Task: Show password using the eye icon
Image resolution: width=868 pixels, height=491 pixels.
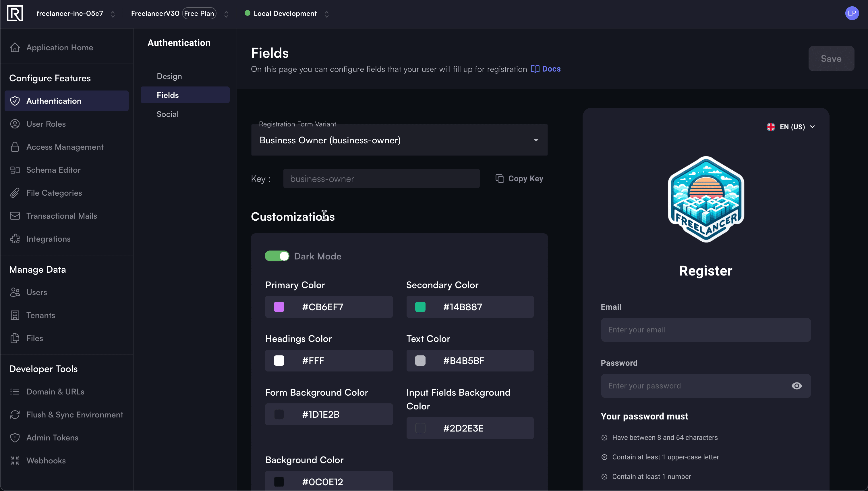Action: (797, 386)
